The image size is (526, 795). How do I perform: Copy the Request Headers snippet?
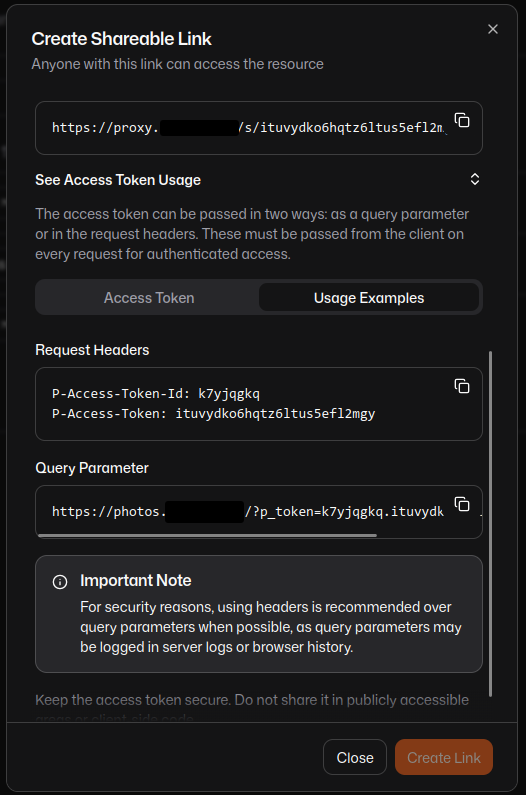tap(462, 386)
